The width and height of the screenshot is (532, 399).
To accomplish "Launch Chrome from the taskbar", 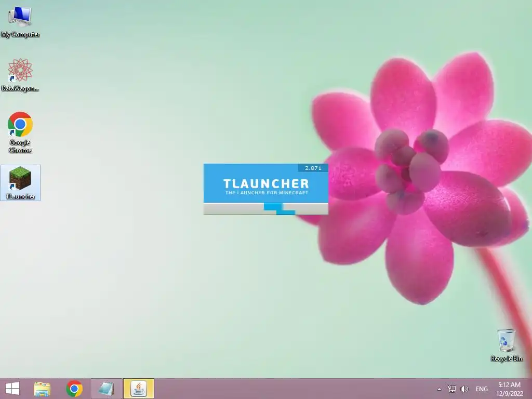I will pyautogui.click(x=74, y=389).
